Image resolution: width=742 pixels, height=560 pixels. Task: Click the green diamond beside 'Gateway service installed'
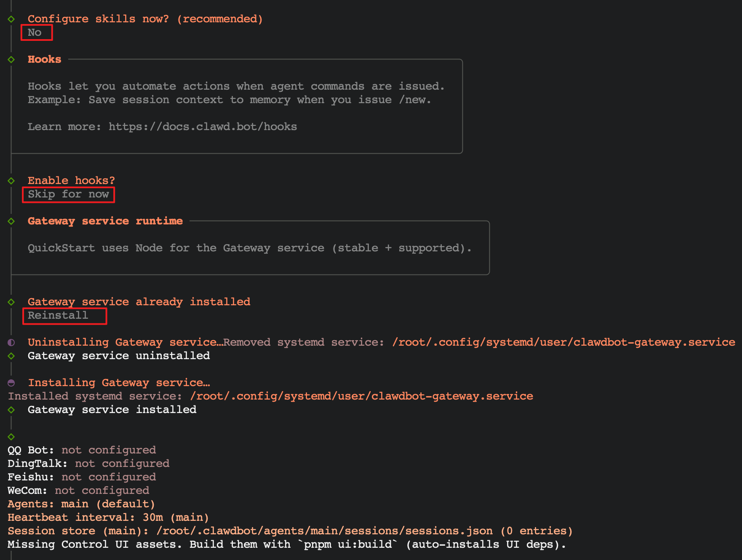tap(11, 410)
